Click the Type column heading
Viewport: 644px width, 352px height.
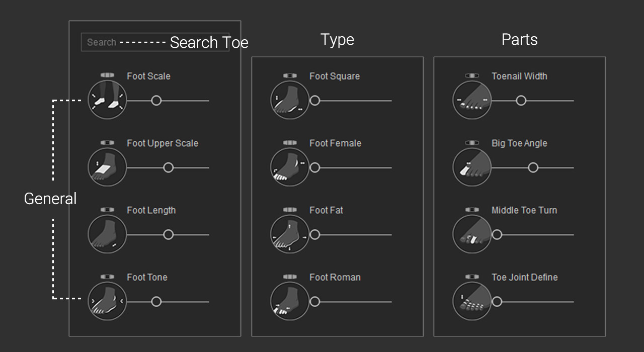click(337, 40)
